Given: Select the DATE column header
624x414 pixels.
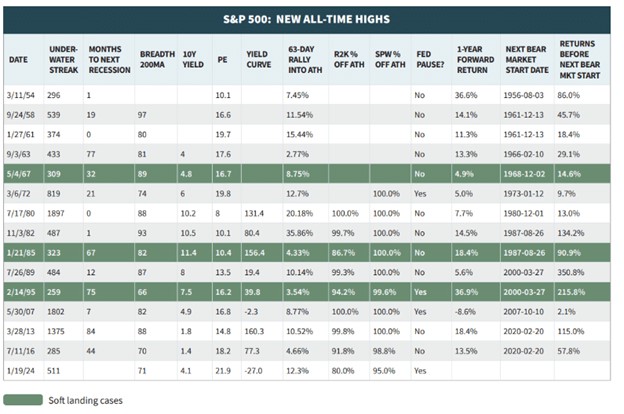Looking at the screenshot, I should coord(20,60).
